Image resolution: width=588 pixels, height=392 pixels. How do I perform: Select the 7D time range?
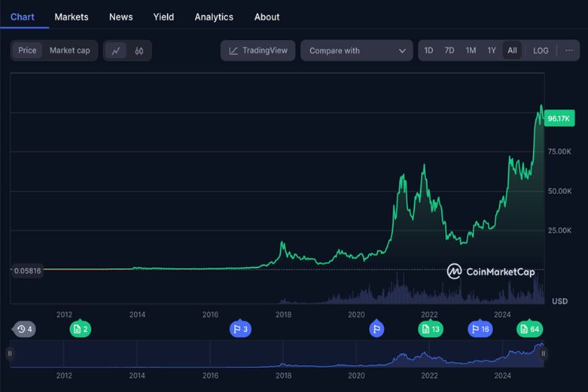[449, 50]
